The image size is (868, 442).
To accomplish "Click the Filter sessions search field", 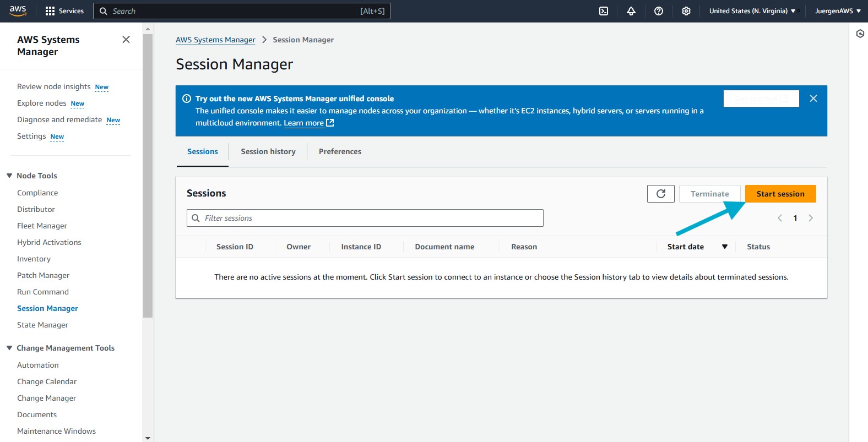I will pos(365,218).
